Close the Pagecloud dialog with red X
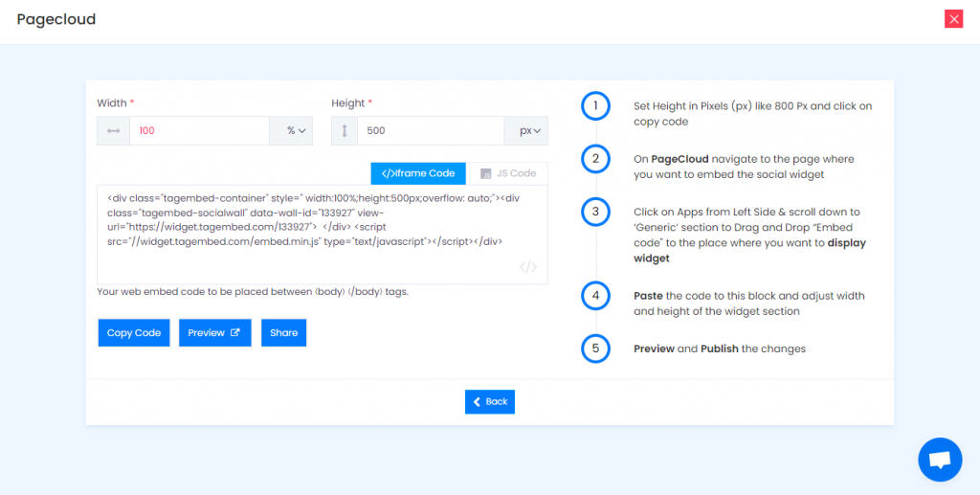The image size is (980, 495). click(x=953, y=19)
